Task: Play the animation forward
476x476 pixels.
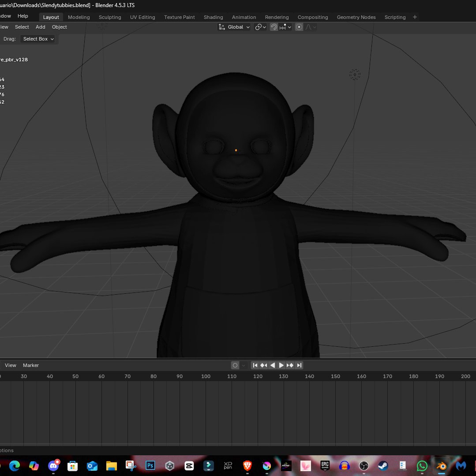Action: point(281,365)
